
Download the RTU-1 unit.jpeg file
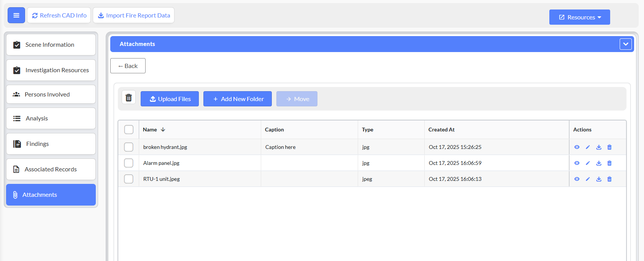pos(599,179)
